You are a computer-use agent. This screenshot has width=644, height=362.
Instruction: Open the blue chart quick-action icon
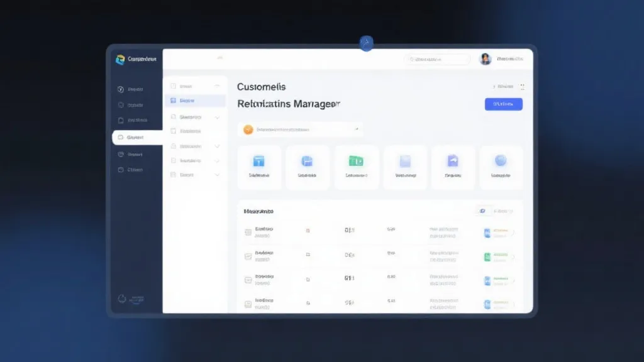tap(307, 162)
